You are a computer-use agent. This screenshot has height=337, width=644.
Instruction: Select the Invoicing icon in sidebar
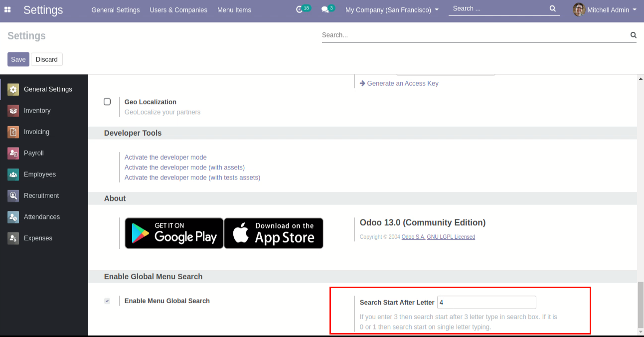pos(13,132)
